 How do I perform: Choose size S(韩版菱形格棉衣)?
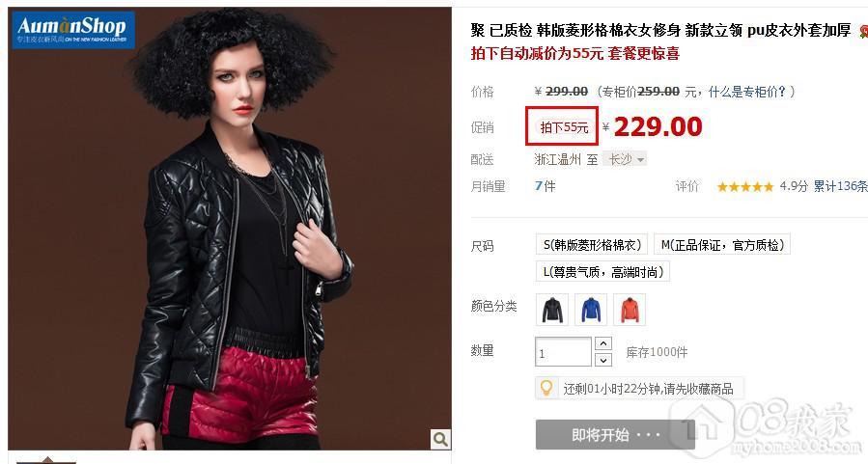(592, 244)
